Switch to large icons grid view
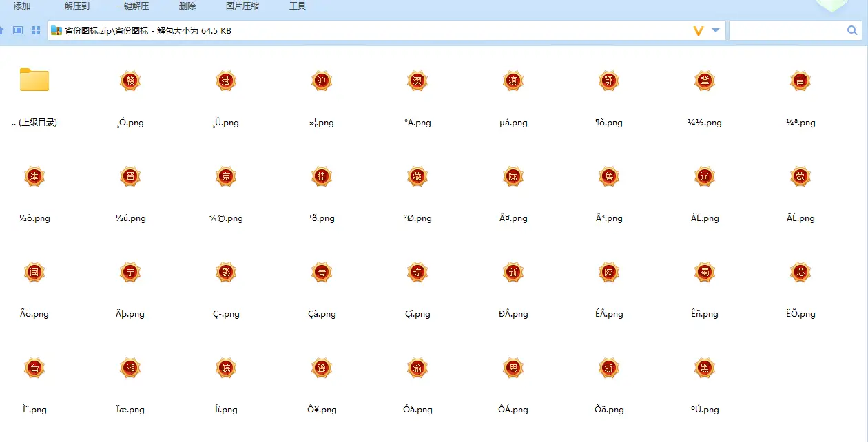This screenshot has height=442, width=868. [x=36, y=30]
